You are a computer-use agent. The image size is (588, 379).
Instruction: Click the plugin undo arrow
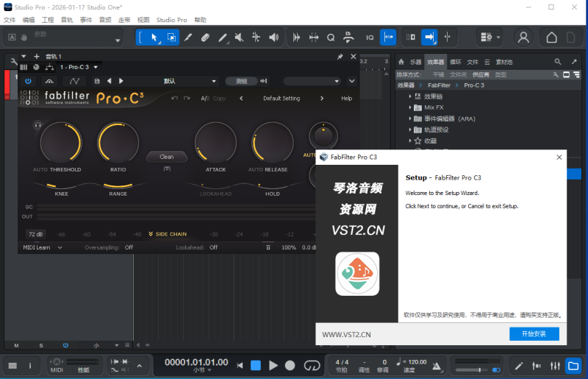(174, 98)
